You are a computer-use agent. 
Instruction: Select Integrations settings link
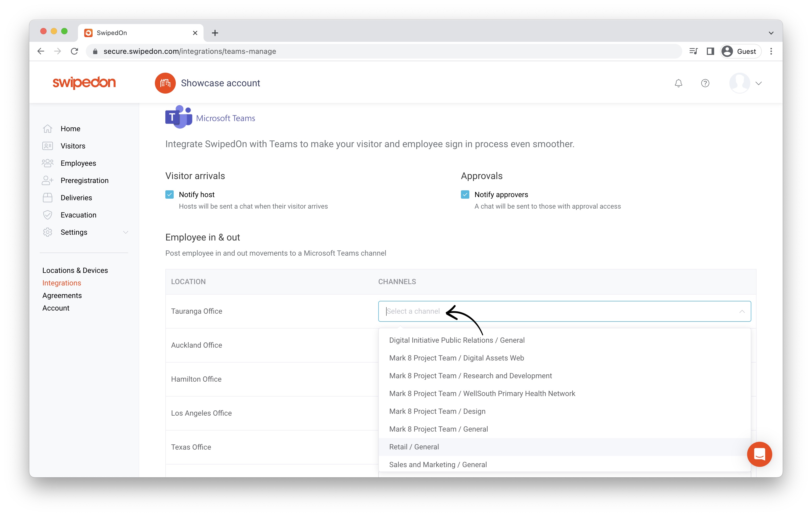coord(62,283)
